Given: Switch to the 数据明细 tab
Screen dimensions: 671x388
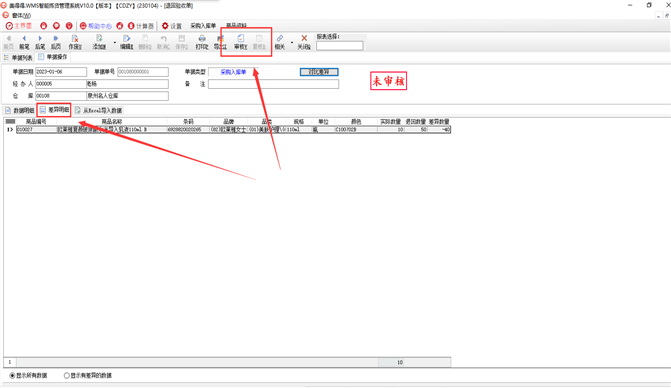Looking at the screenshot, I should pos(19,110).
